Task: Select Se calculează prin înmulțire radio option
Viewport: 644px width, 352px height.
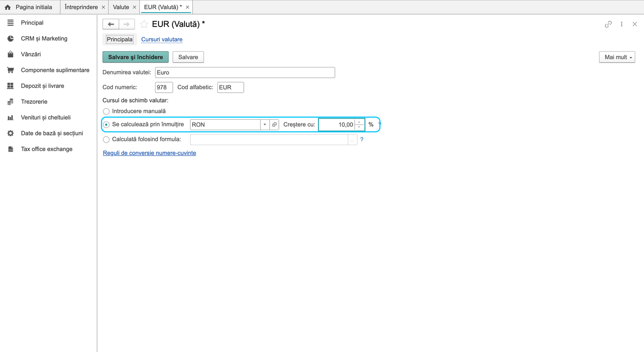Action: click(x=106, y=125)
